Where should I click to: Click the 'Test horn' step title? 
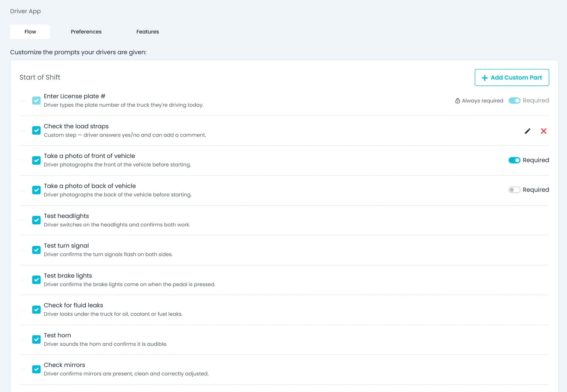tap(57, 335)
